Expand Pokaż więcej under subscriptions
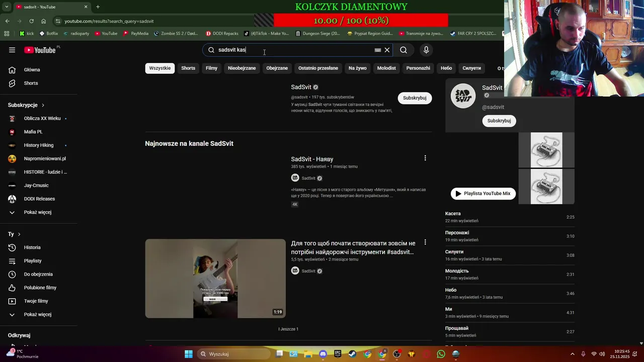644x362 pixels. click(x=39, y=212)
